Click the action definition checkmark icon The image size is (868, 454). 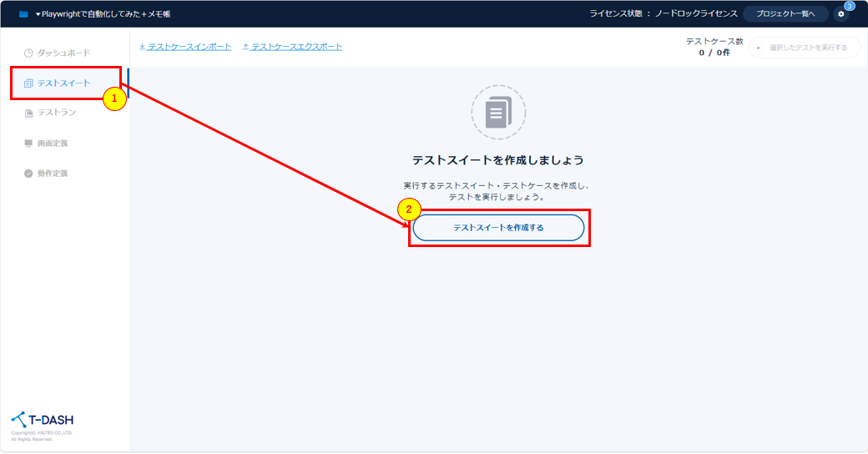pos(28,174)
